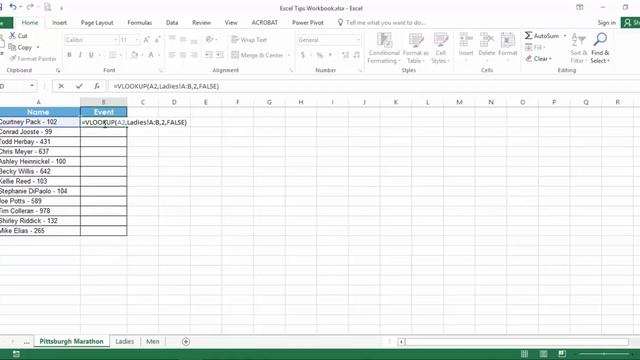This screenshot has width=640, height=360.
Task: Expand the Name Box dropdown
Action: pyautogui.click(x=32, y=86)
